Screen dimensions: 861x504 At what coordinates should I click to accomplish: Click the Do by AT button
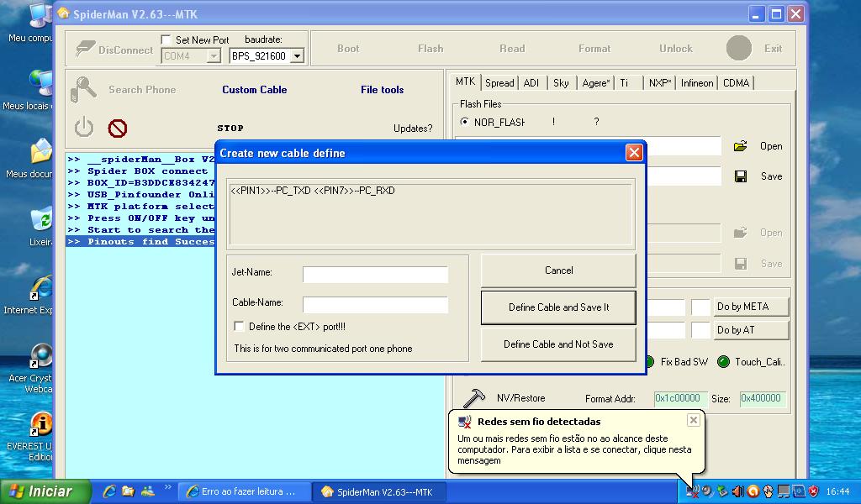(751, 330)
